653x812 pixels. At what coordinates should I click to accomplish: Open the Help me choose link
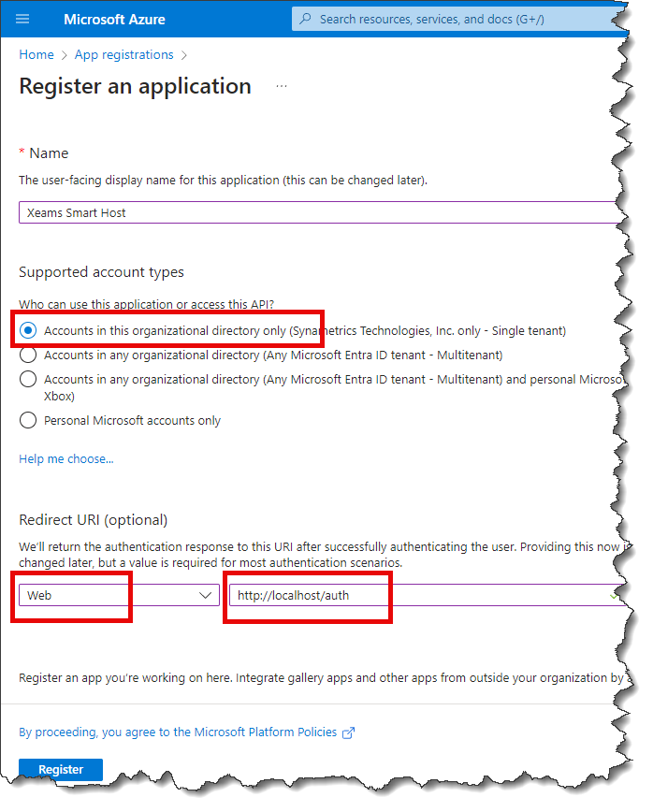[66, 458]
